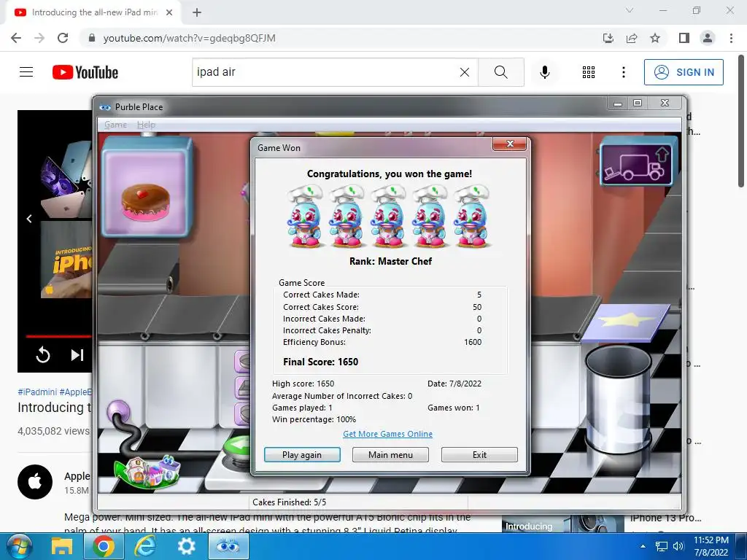This screenshot has height=560, width=747.
Task: Click the SIGN IN button
Action: [x=684, y=72]
